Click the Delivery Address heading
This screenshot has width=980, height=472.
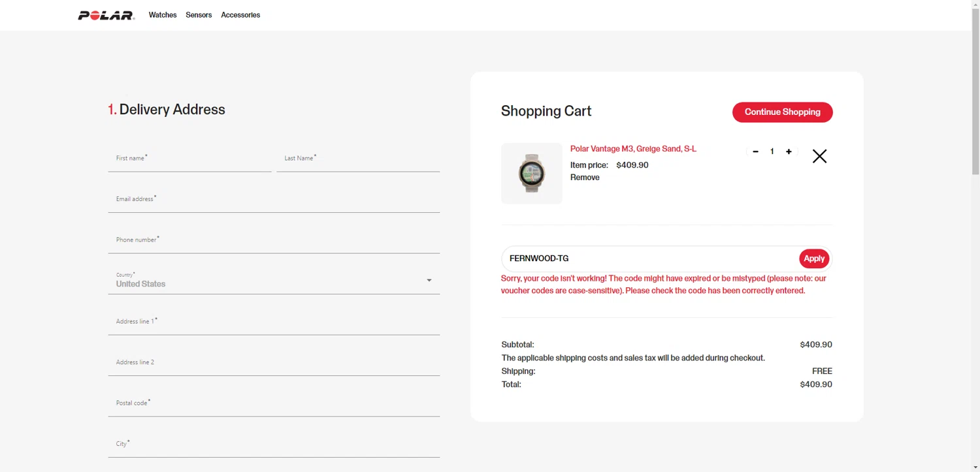click(x=167, y=110)
